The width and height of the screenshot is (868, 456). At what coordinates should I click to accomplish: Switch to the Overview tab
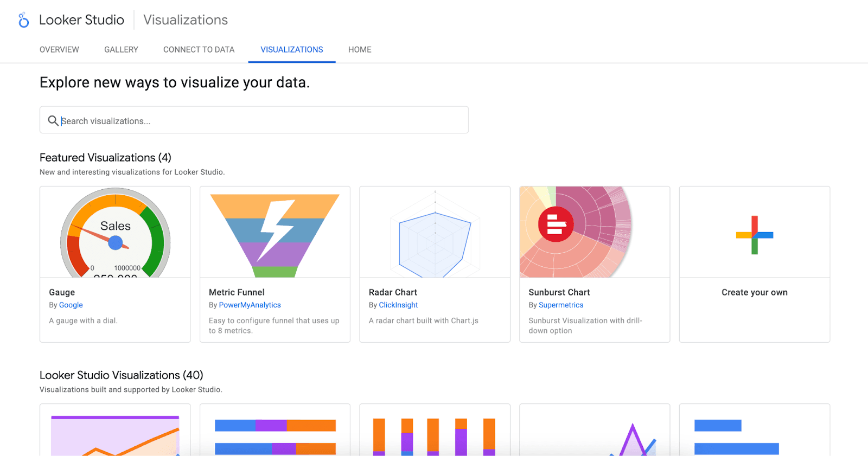(x=59, y=49)
